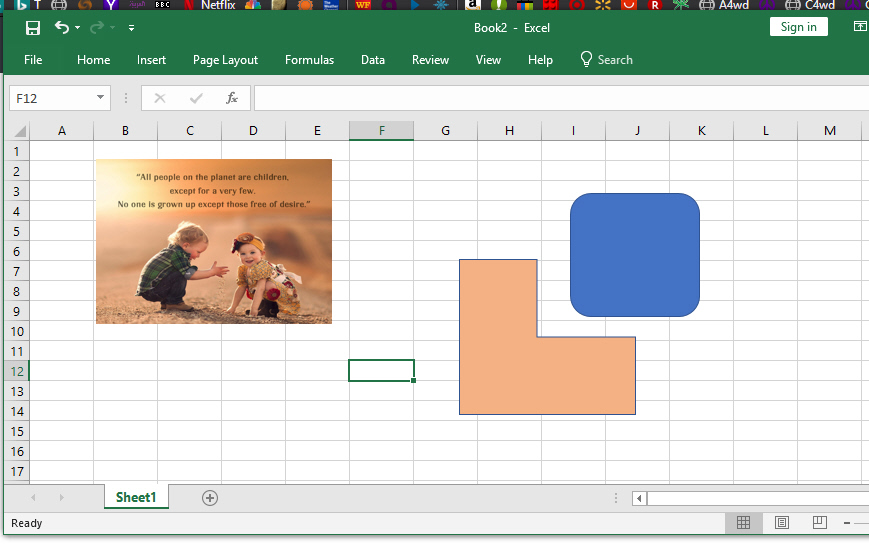869x545 pixels.
Task: Add a new sheet with plus icon
Action: (210, 498)
